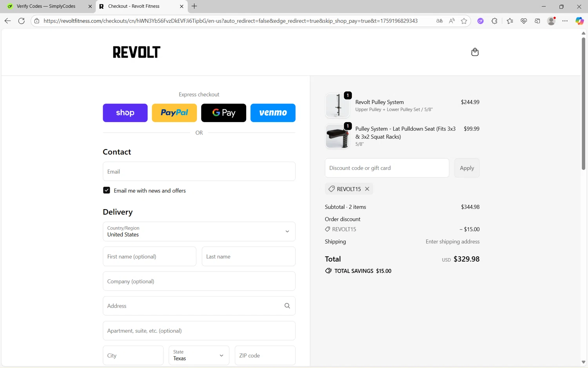Click Discount code or gift card field

387,168
